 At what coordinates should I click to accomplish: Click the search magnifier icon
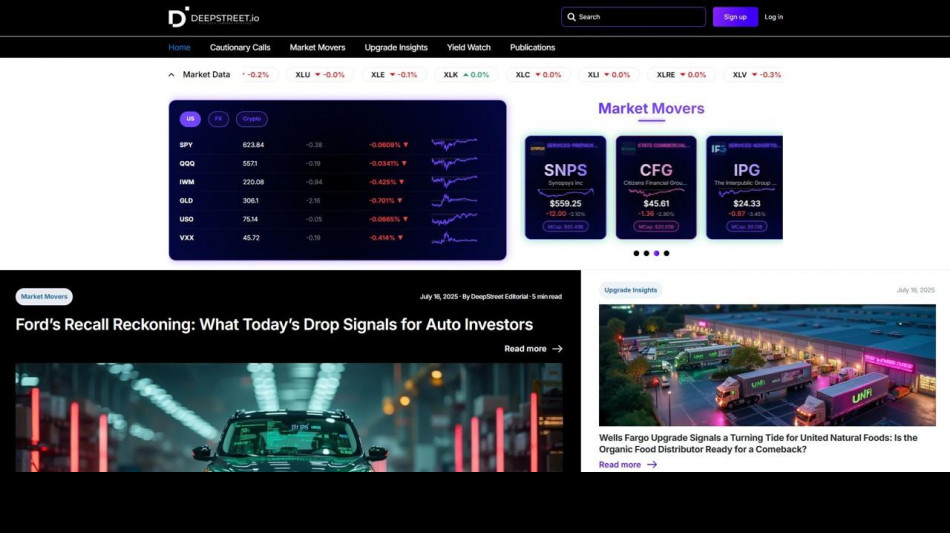(x=571, y=17)
